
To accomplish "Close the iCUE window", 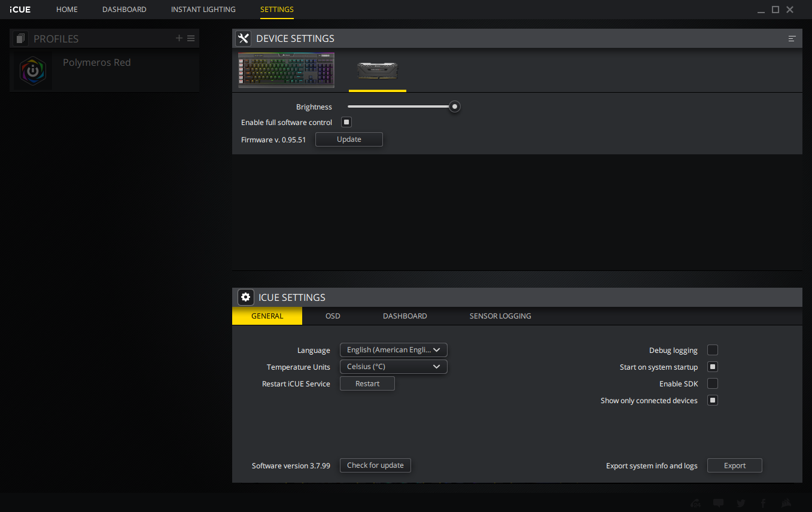I will point(790,10).
